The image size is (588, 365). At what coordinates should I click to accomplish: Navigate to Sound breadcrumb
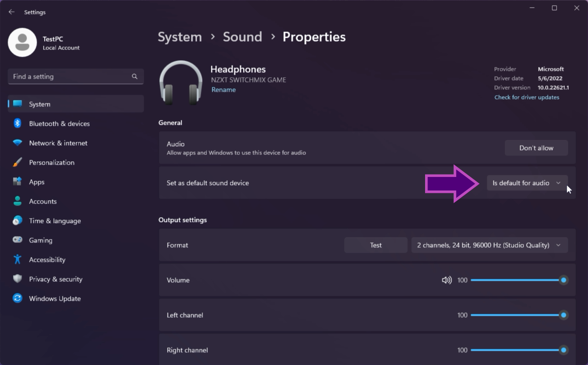click(x=243, y=37)
